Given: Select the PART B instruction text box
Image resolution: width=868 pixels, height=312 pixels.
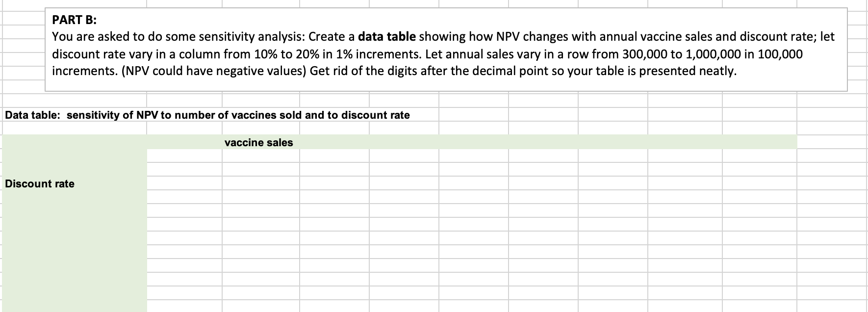Looking at the screenshot, I should point(446,50).
